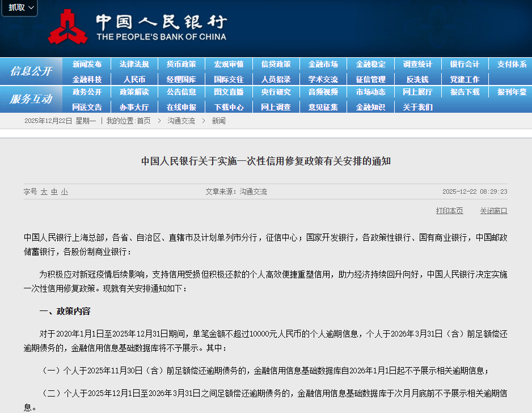Open 政策解读 in the service menu
532x413 pixels.
(x=134, y=92)
